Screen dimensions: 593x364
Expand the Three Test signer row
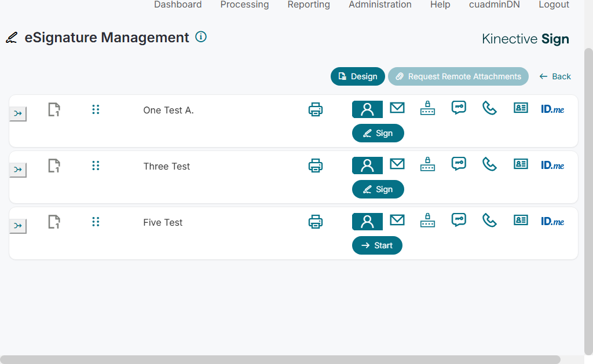point(18,170)
